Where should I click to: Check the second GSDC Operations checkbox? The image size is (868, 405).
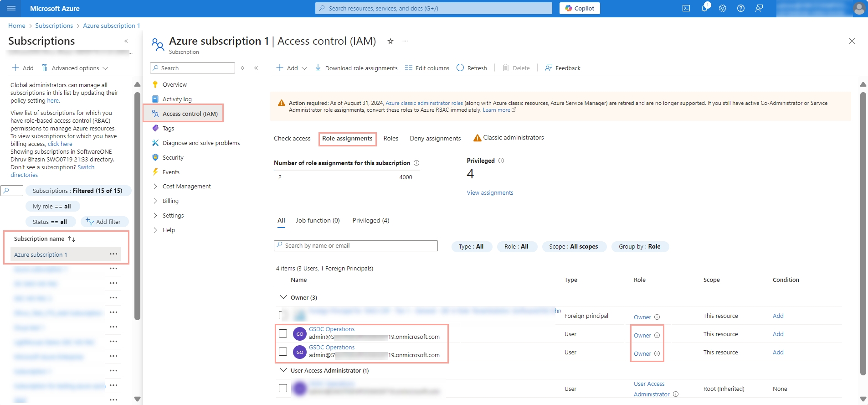click(x=283, y=352)
